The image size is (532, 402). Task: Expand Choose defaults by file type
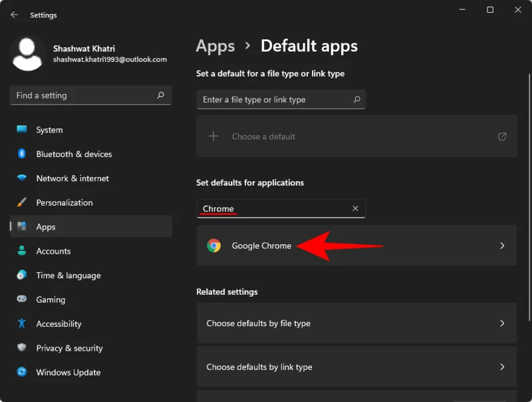pos(356,323)
